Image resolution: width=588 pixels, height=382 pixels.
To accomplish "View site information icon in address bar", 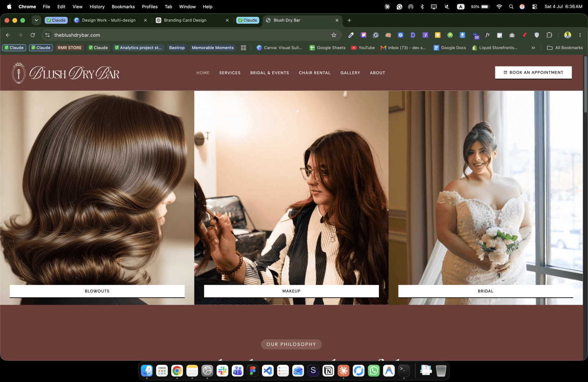I will click(47, 35).
